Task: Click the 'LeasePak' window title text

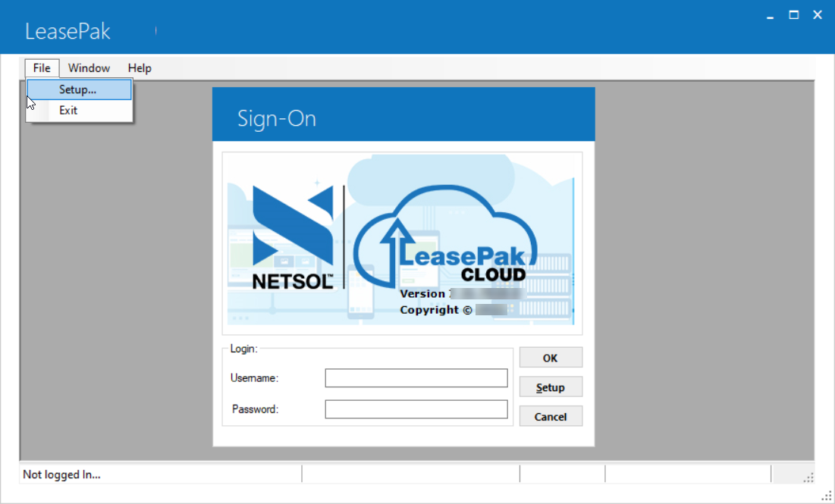Action: tap(67, 31)
